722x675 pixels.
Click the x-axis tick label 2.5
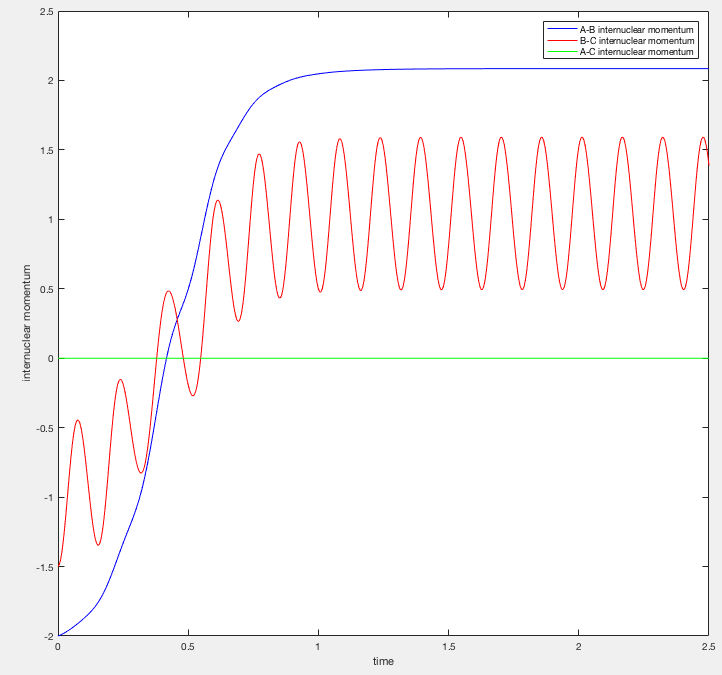708,646
